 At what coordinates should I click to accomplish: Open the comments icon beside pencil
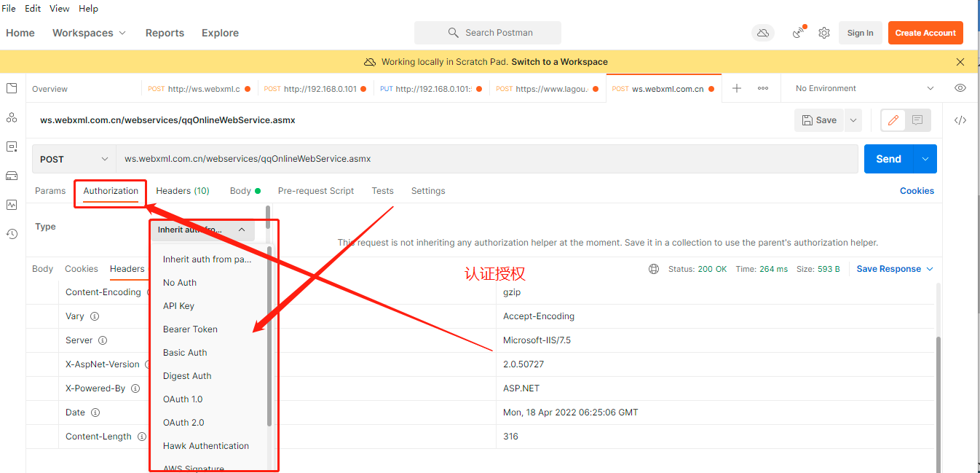917,120
